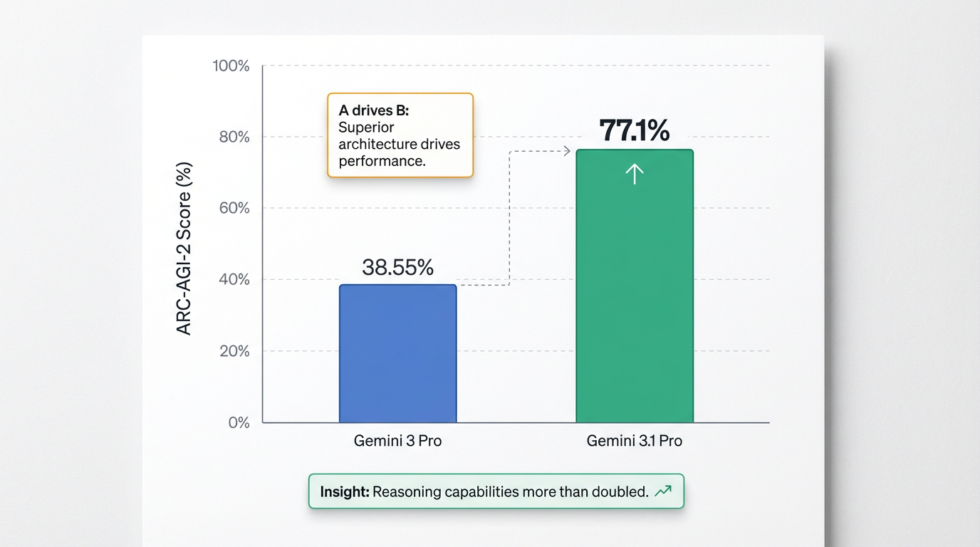Click the white up arrow inside green bar
Image resolution: width=980 pixels, height=547 pixels.
[x=634, y=174]
